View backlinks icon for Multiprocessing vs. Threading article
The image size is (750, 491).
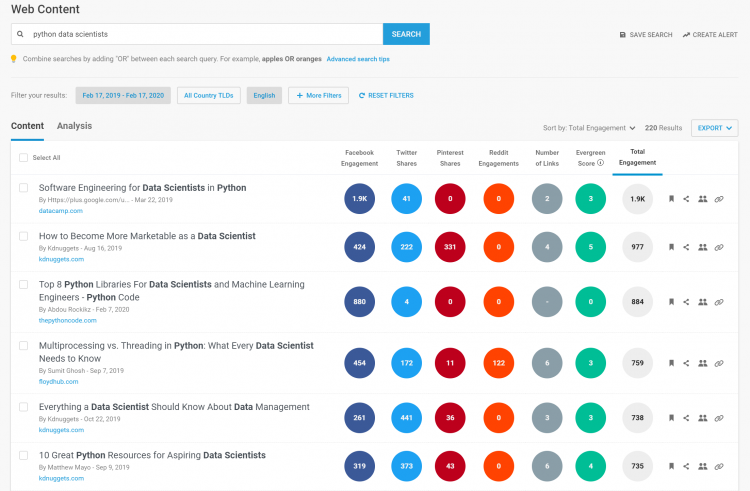click(x=719, y=363)
